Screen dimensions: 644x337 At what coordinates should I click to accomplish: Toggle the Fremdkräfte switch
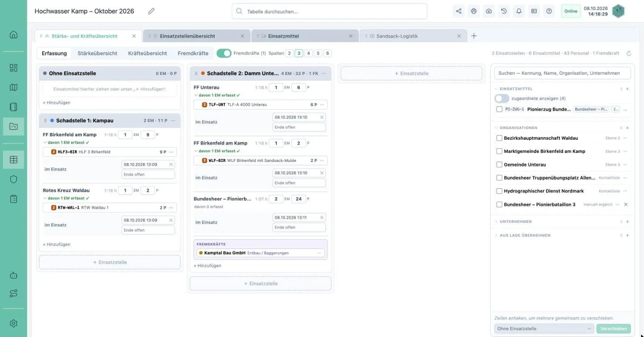click(x=224, y=53)
